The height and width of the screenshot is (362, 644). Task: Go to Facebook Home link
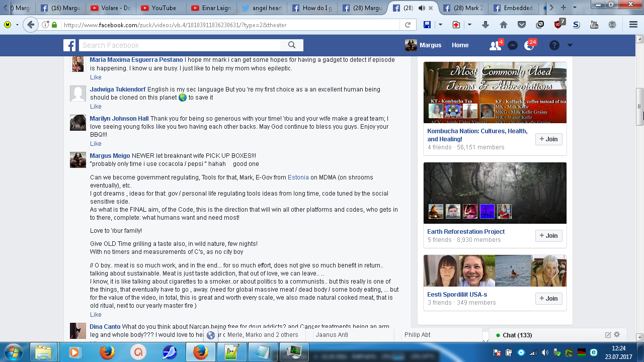pos(460,45)
